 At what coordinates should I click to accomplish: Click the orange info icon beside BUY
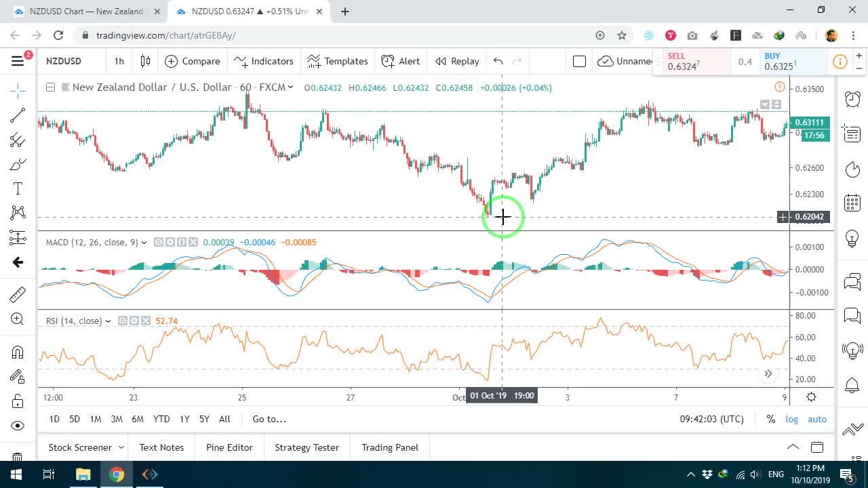(840, 62)
